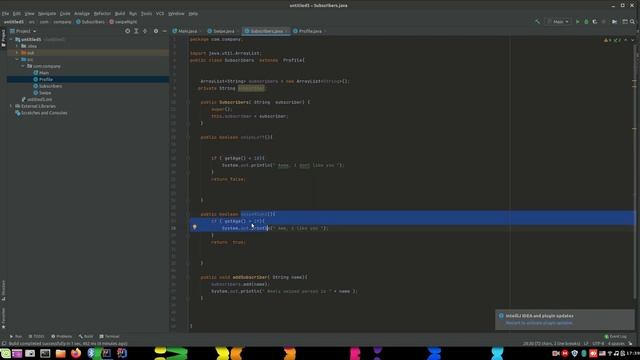The image size is (640, 360).
Task: Expand the out folder
Action: (x=17, y=53)
